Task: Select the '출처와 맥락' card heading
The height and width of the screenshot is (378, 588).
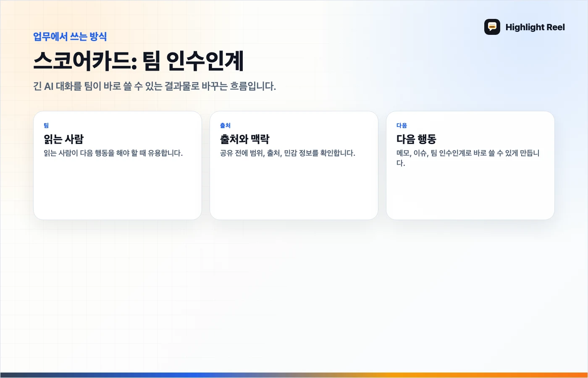Action: (x=245, y=139)
